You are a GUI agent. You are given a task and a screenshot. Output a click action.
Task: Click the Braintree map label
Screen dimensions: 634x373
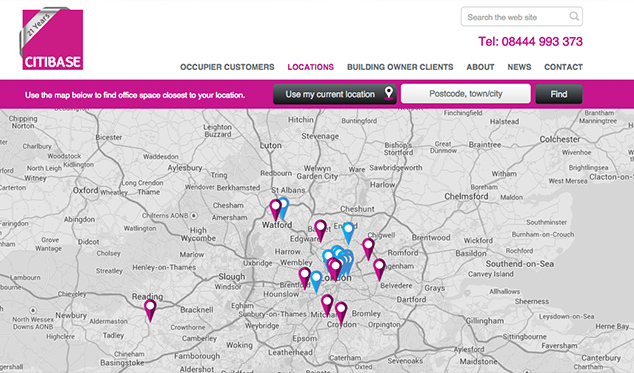pos(485,144)
